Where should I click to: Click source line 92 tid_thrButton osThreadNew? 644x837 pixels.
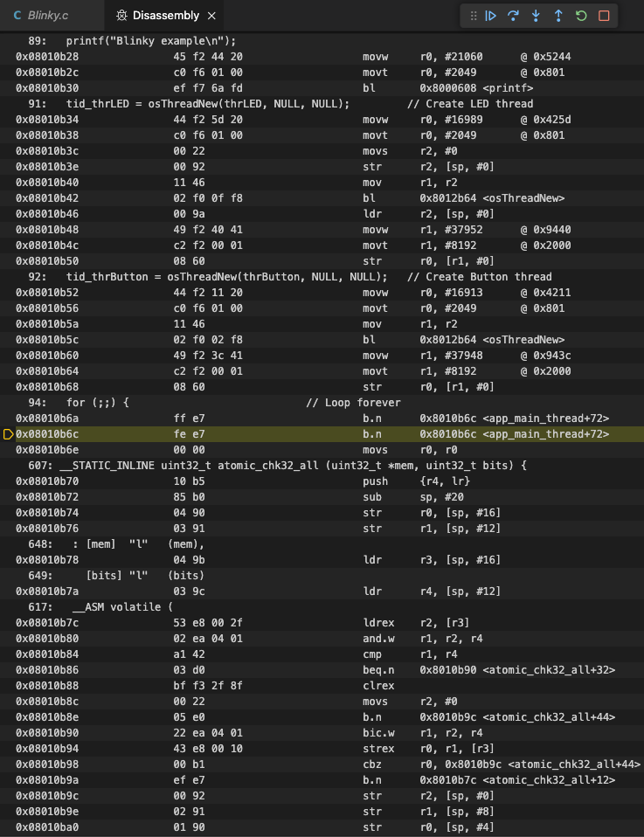[x=322, y=276]
